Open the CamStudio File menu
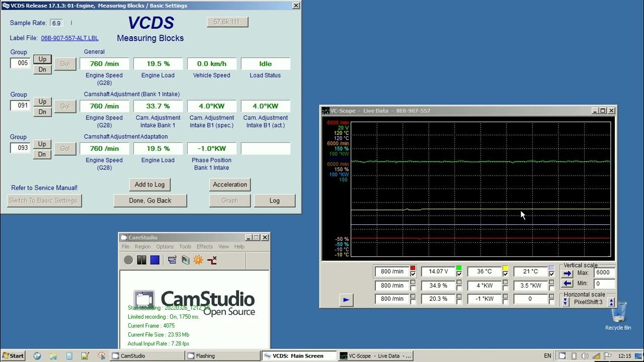The image size is (644, 362). 125,246
